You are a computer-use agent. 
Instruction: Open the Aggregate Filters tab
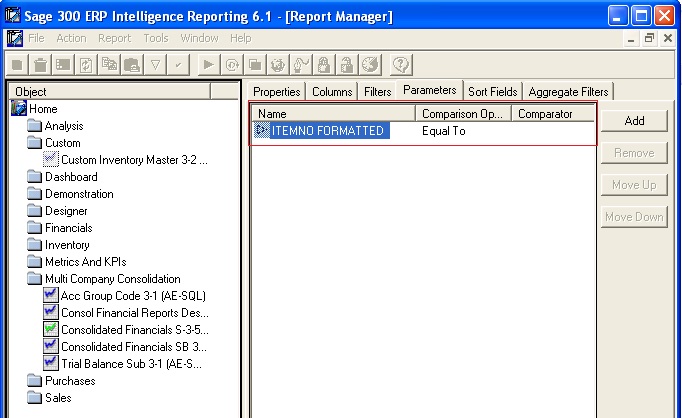(568, 92)
